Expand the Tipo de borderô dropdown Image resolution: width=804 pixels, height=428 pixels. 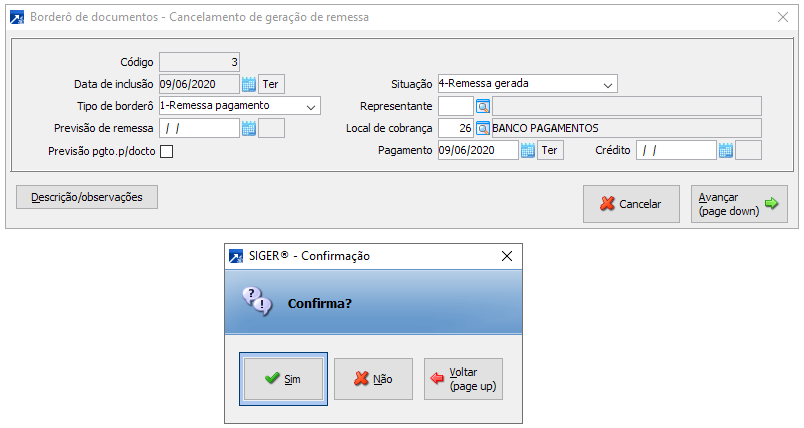tap(310, 107)
